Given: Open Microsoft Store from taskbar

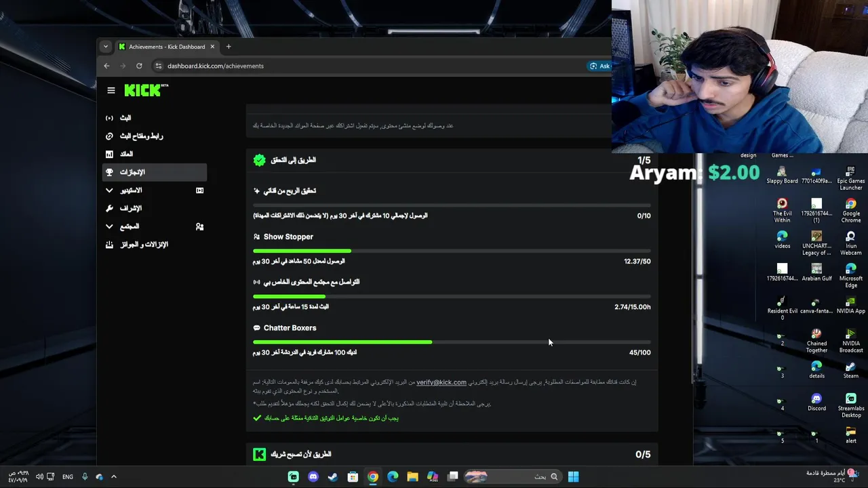Looking at the screenshot, I should pos(353,476).
